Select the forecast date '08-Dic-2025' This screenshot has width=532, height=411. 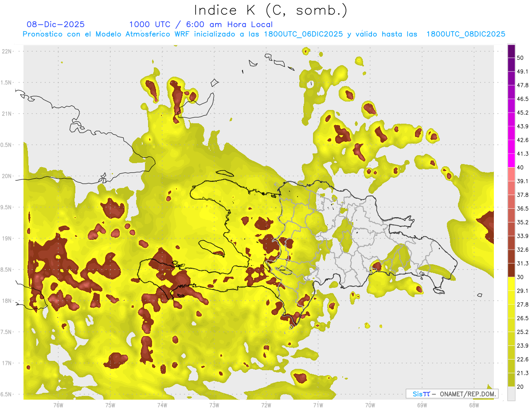pos(56,24)
